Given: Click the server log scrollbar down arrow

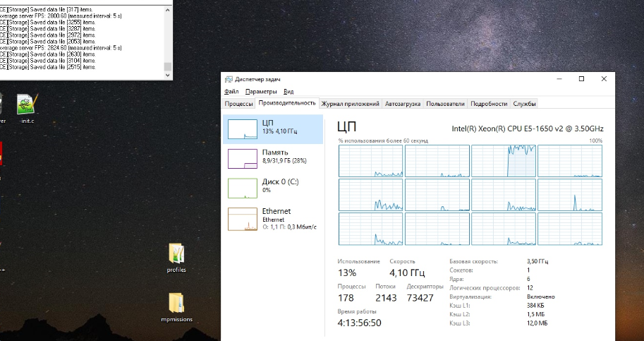Looking at the screenshot, I should point(168,75).
